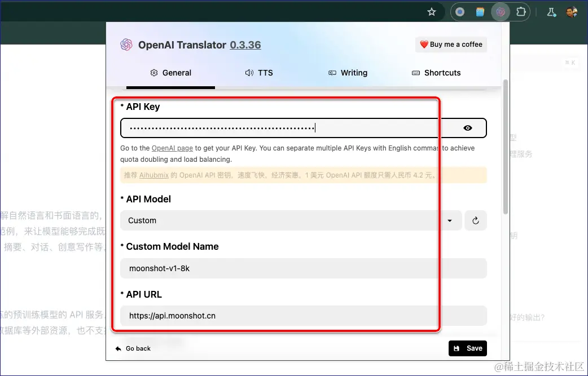Click the Chrome Labs flask icon
Image resolution: width=588 pixels, height=376 pixels.
point(551,12)
